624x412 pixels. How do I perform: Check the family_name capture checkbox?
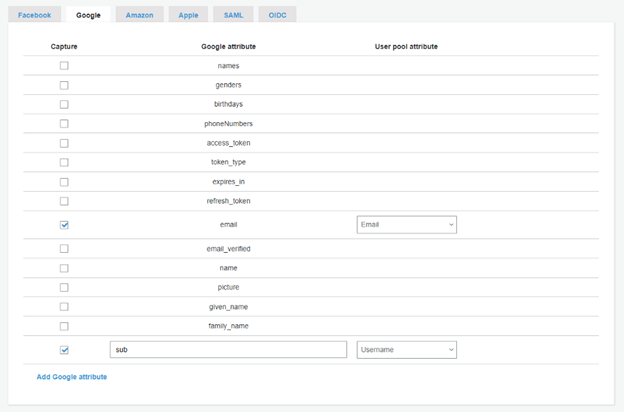pyautogui.click(x=64, y=326)
